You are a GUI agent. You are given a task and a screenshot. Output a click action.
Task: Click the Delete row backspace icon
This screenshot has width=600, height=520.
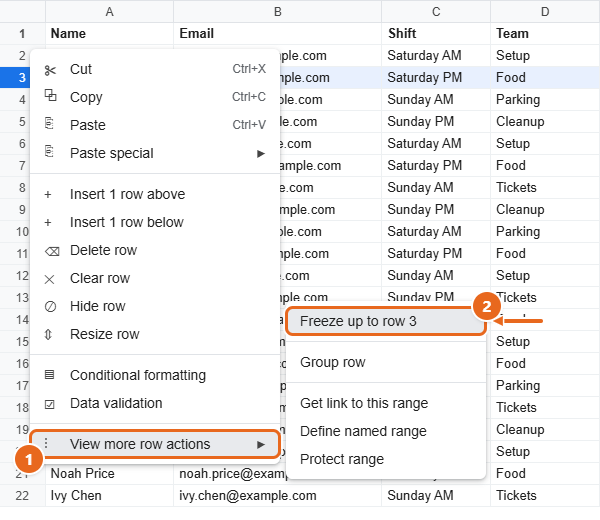[x=52, y=251]
